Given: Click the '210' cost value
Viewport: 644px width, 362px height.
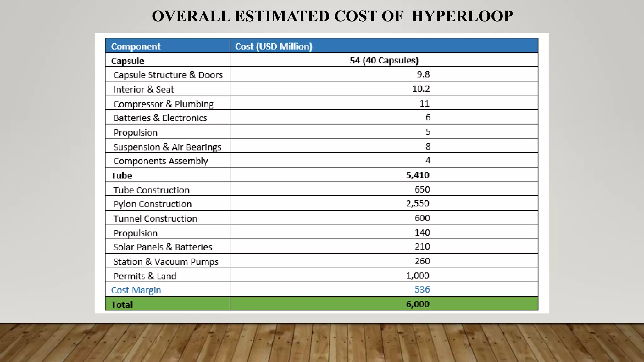Looking at the screenshot, I should click(422, 246).
